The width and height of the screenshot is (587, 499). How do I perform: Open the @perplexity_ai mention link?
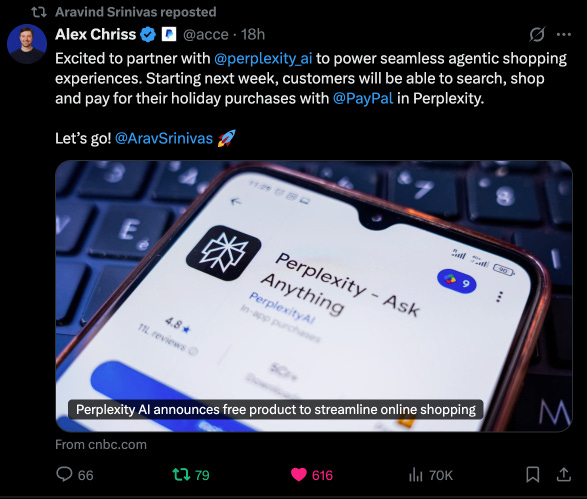pyautogui.click(x=263, y=59)
